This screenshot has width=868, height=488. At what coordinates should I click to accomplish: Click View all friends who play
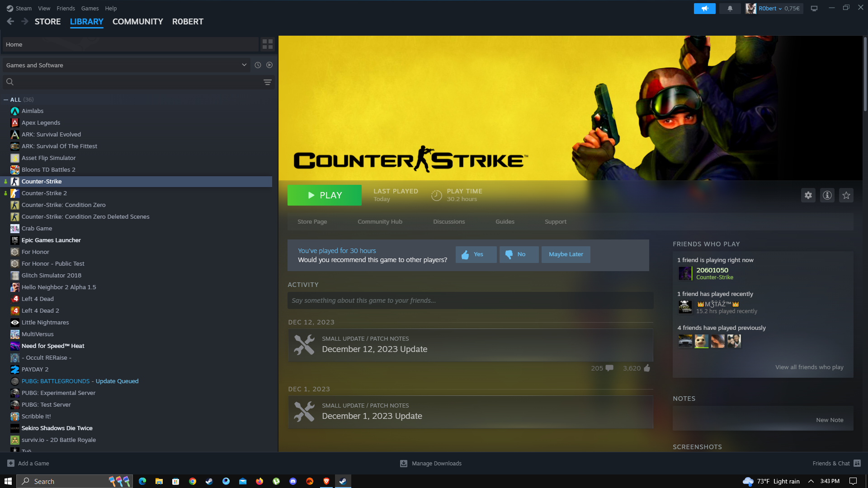[x=809, y=367]
